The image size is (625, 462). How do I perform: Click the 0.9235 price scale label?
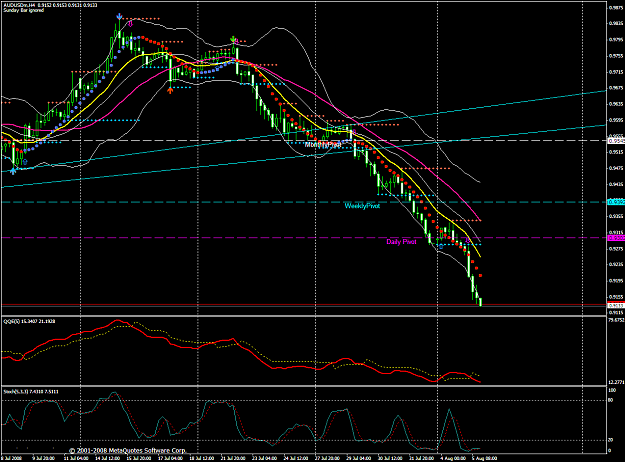pos(616,264)
